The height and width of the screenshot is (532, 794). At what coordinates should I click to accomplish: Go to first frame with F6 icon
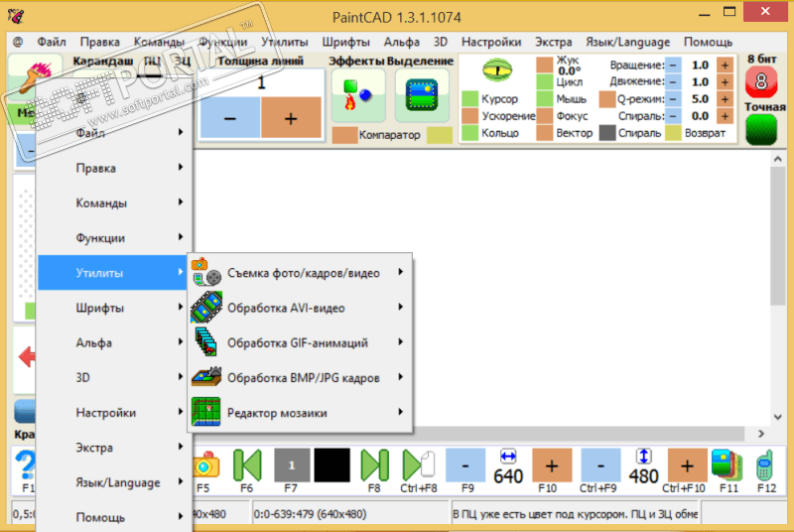pyautogui.click(x=247, y=465)
